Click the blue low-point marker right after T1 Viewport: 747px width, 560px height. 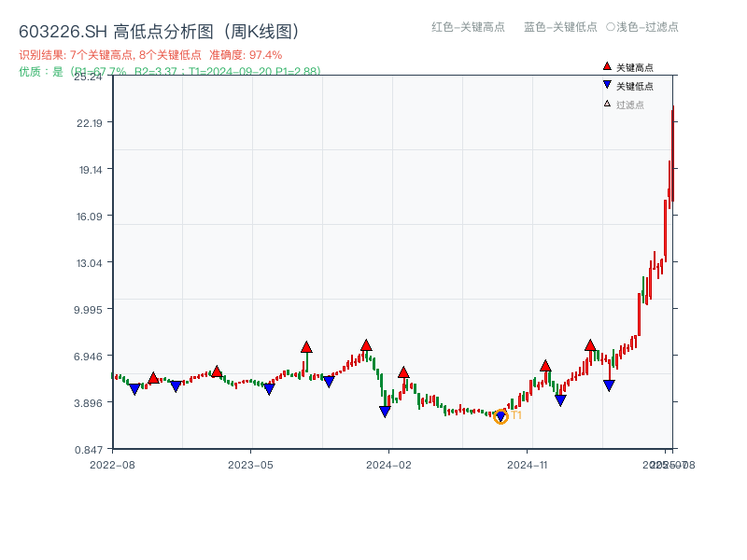coord(560,399)
